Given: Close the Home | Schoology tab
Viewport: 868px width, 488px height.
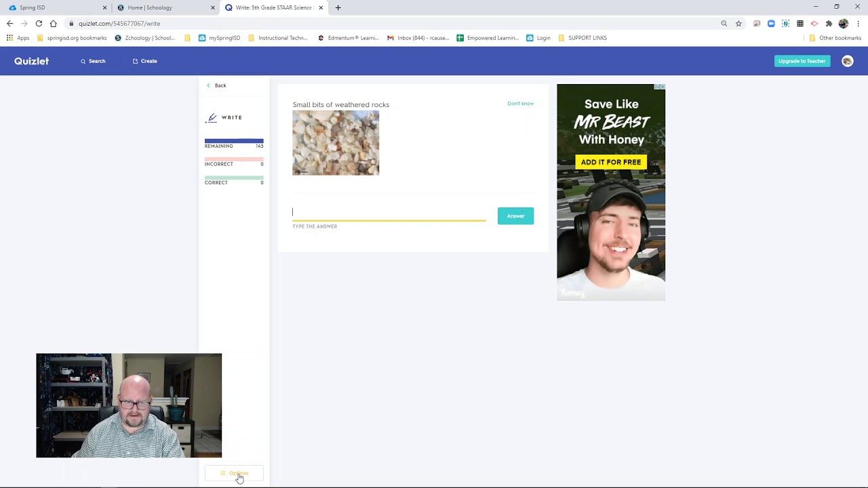Looking at the screenshot, I should 212,7.
